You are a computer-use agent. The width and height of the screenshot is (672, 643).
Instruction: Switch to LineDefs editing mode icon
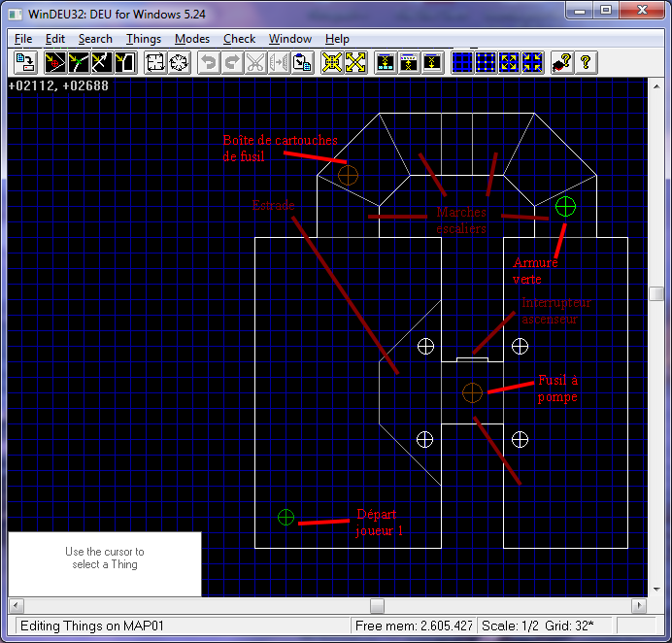(x=101, y=62)
